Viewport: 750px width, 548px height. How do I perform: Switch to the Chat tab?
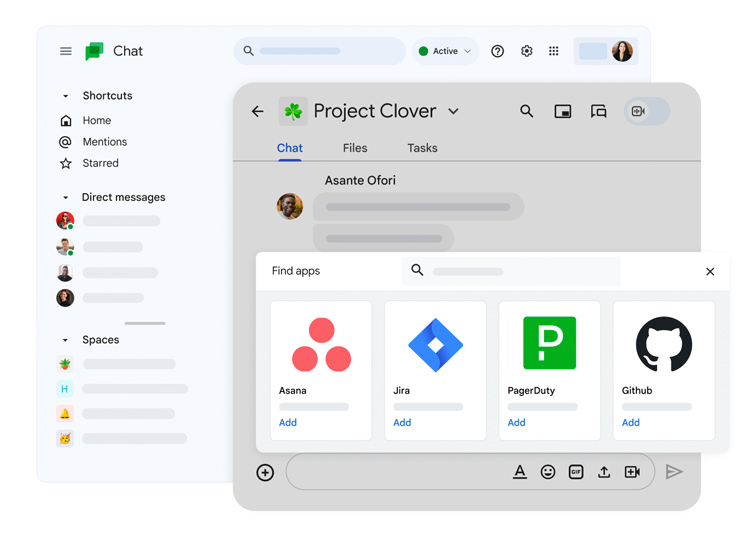tap(290, 148)
